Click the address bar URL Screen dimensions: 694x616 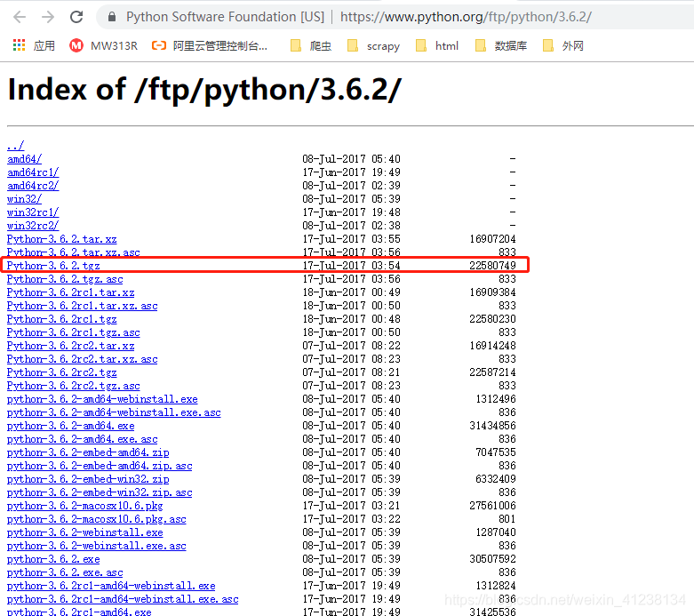pos(466,17)
